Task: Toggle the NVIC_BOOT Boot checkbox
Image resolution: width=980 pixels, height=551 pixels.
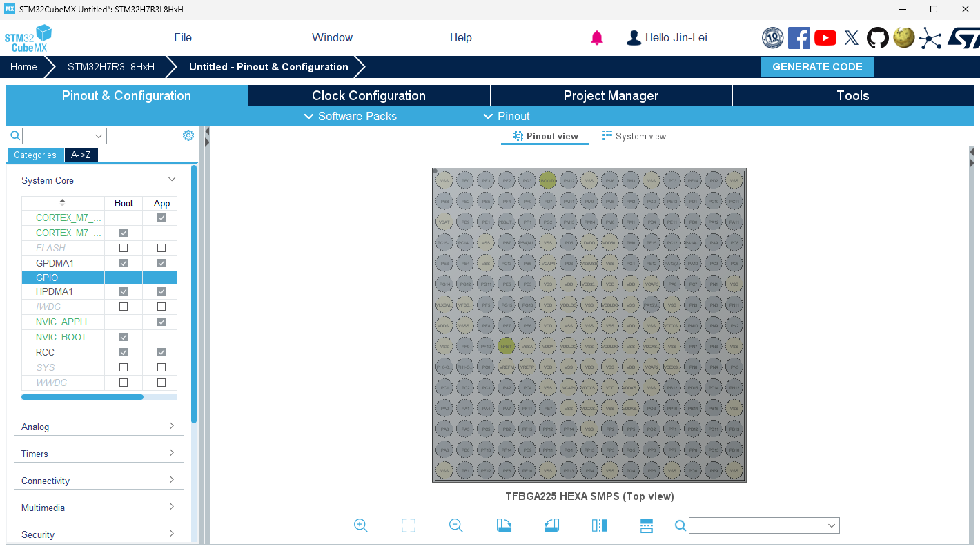Action: tap(124, 337)
